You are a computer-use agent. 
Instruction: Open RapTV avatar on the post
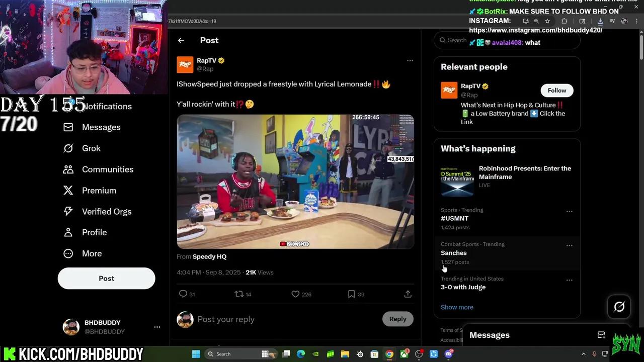(185, 65)
